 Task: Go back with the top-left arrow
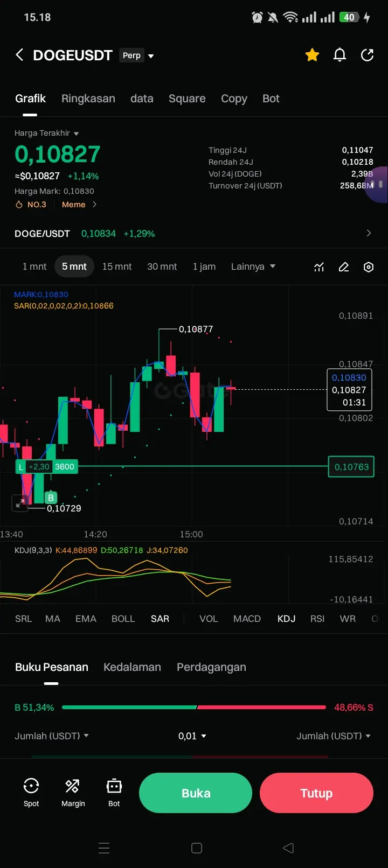(x=20, y=55)
